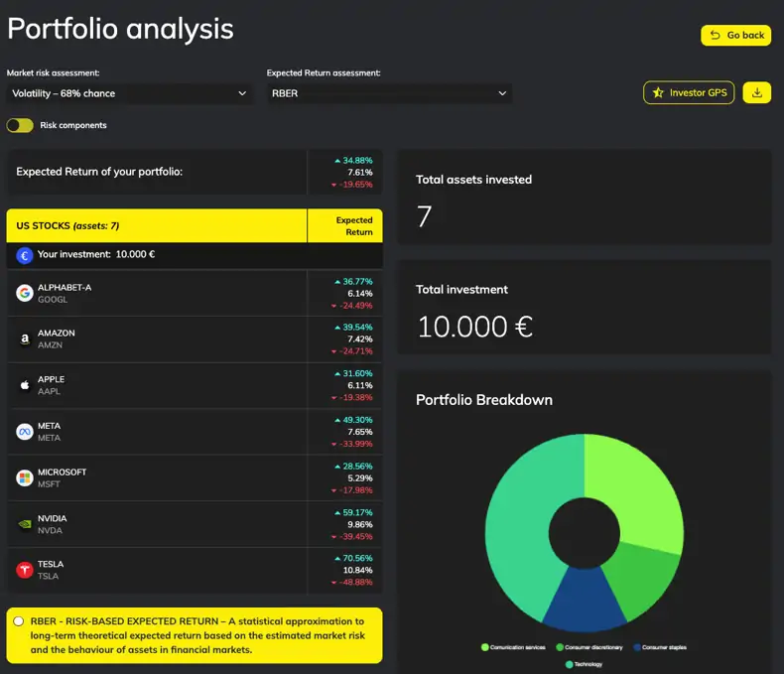This screenshot has width=784, height=674.
Task: Click the TSLA ticker symbol
Action: pos(48,576)
